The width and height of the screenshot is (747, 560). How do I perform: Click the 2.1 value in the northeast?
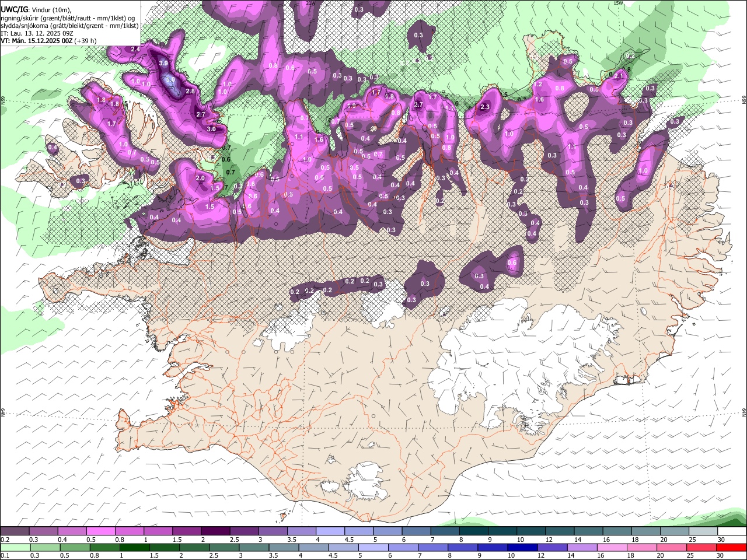[x=619, y=75]
